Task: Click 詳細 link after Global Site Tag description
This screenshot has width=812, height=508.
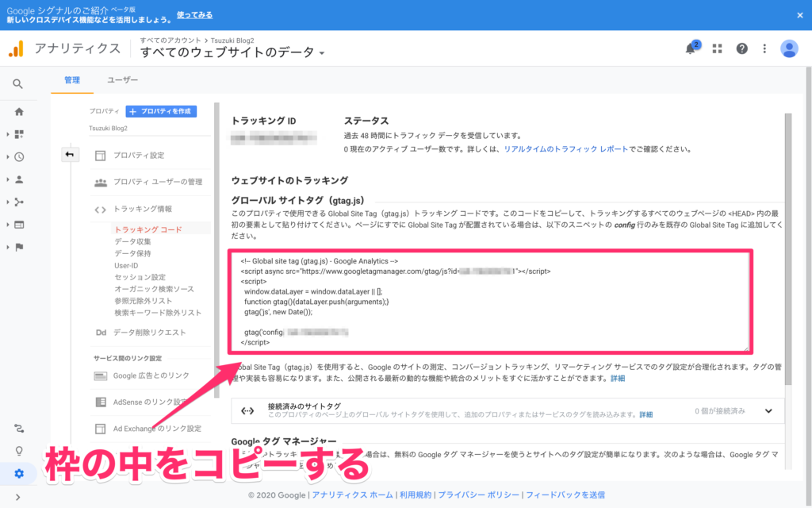Action: [x=617, y=379]
